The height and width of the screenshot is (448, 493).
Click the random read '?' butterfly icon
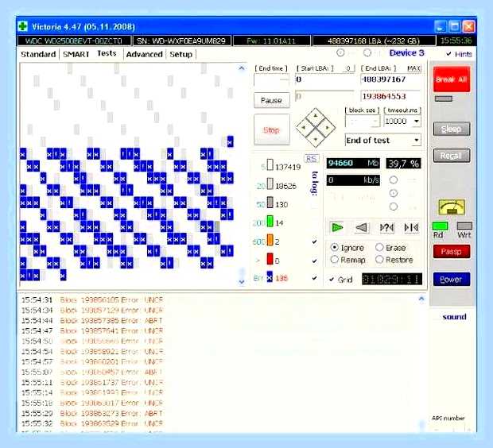[x=386, y=227]
